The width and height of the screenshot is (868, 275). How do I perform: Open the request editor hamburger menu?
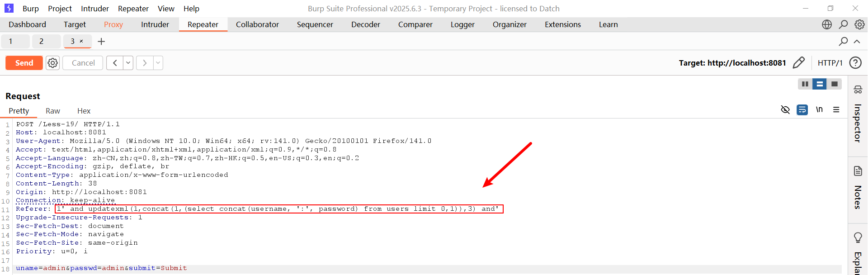click(836, 109)
